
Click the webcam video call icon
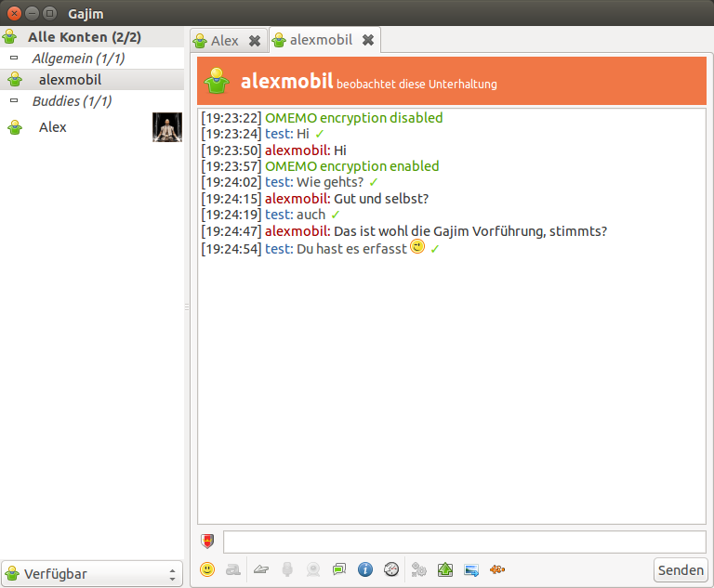314,569
